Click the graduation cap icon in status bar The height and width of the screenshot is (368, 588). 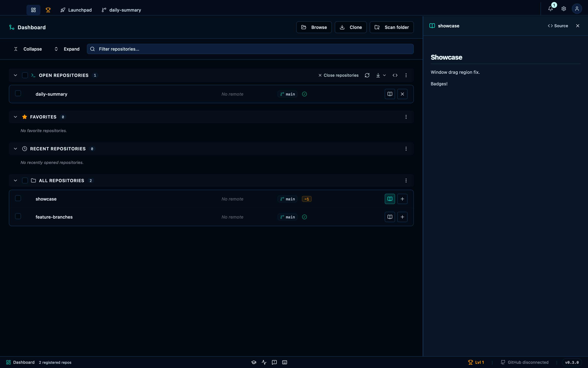[x=254, y=362]
